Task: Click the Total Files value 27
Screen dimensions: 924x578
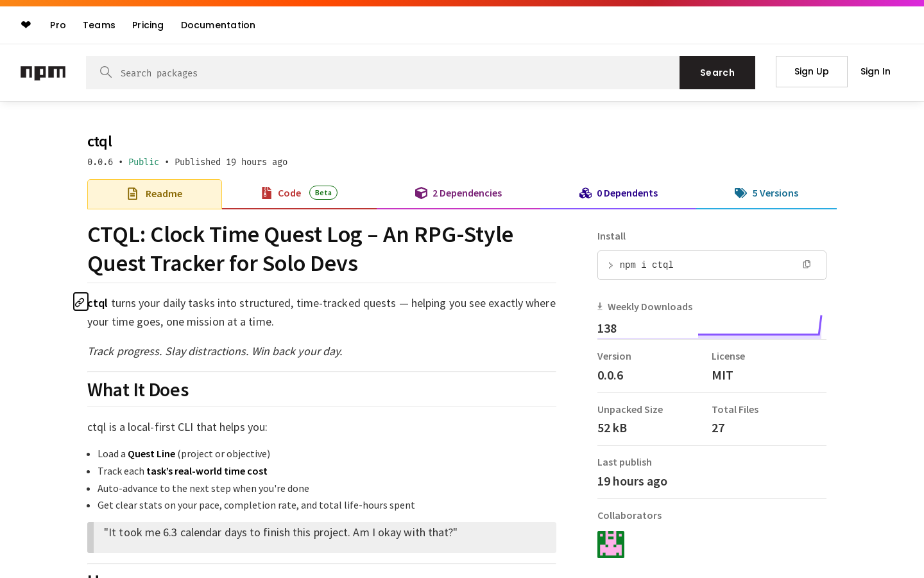Action: pos(718,428)
